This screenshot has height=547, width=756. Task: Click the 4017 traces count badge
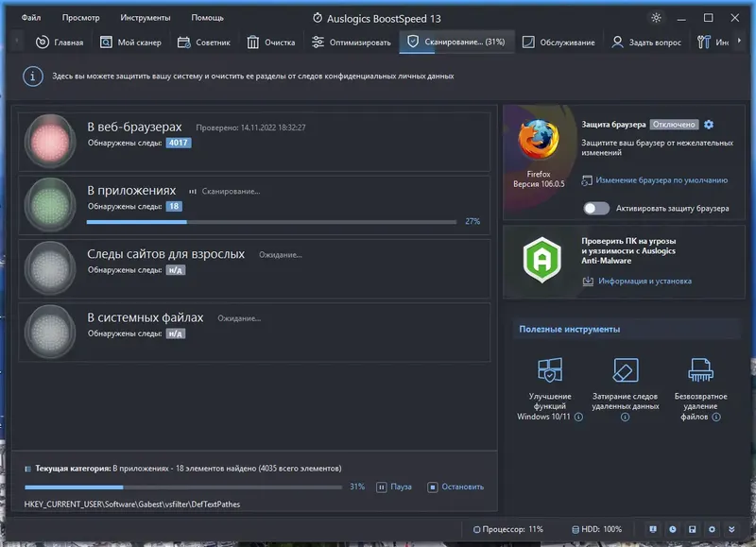coord(179,143)
